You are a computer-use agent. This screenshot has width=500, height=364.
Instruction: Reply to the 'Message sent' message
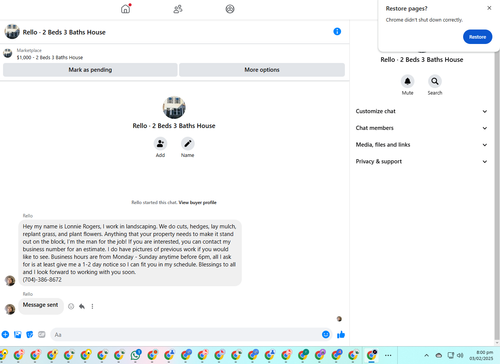(82, 306)
